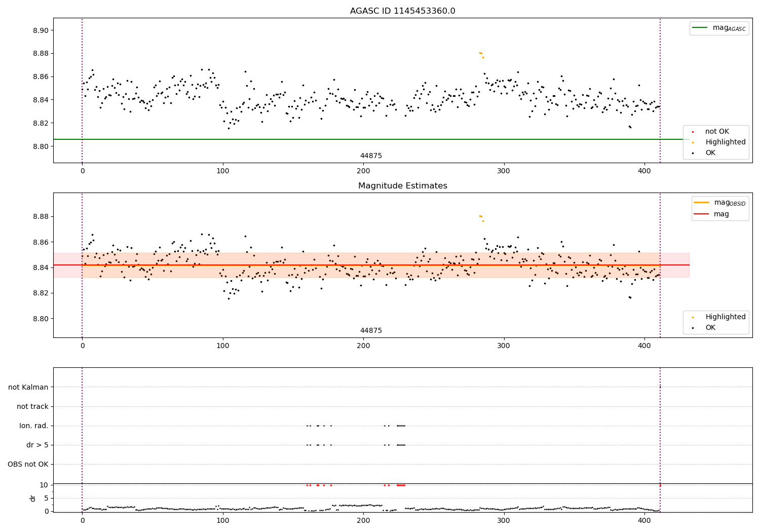This screenshot has width=760, height=532.
Task: Click x-axis tick 200 on Magnitude Estimates plot
Action: (363, 347)
